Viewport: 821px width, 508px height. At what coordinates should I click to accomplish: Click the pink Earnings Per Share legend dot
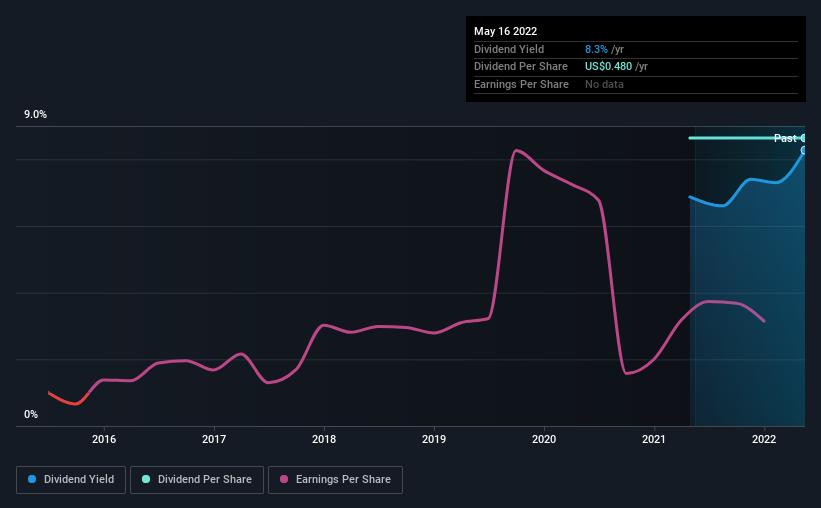click(x=284, y=479)
